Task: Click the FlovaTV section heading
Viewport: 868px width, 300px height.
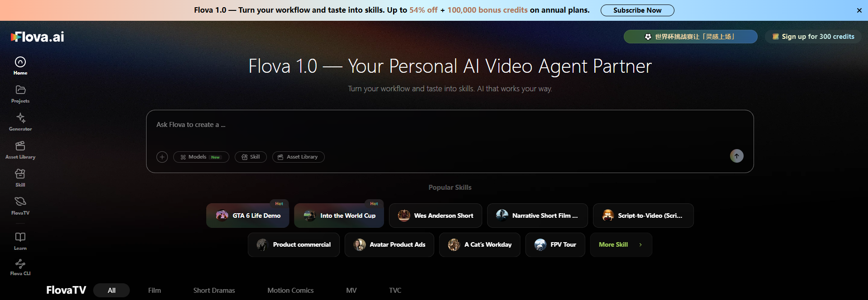Action: [x=66, y=290]
